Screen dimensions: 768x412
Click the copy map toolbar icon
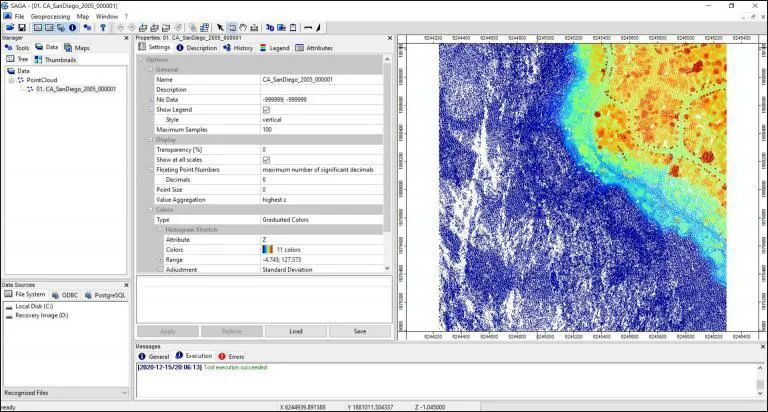(192, 28)
